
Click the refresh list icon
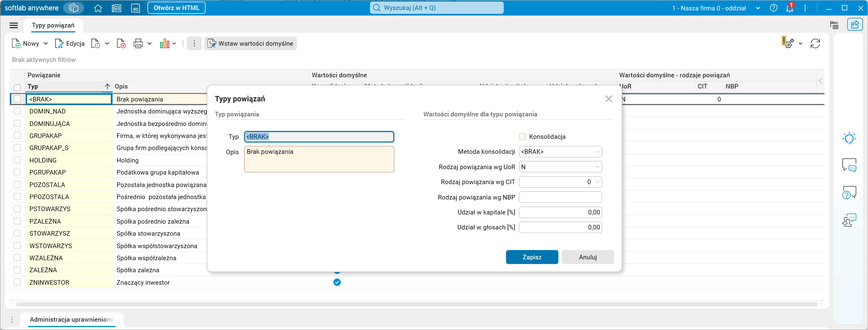[815, 44]
